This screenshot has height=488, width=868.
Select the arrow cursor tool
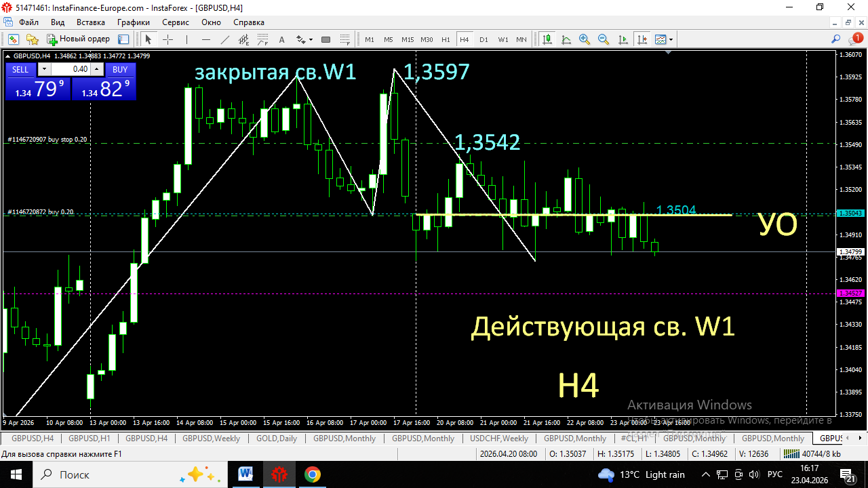[x=148, y=39]
